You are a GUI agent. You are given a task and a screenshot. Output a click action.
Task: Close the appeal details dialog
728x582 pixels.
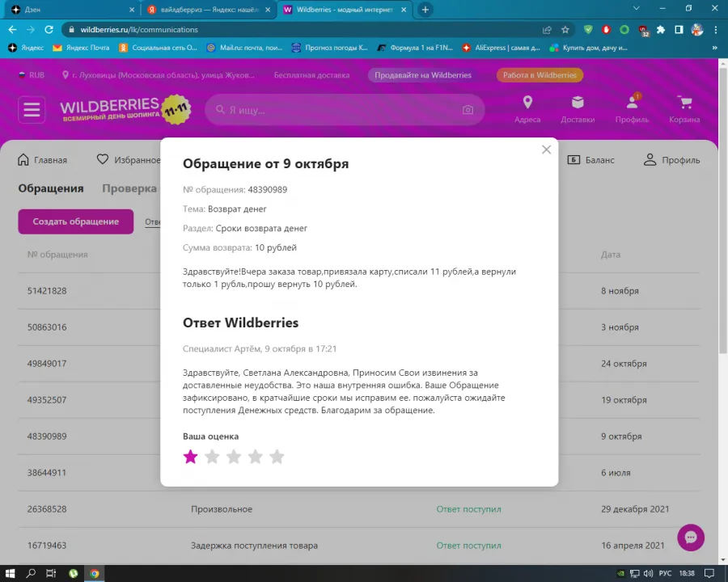pyautogui.click(x=547, y=150)
